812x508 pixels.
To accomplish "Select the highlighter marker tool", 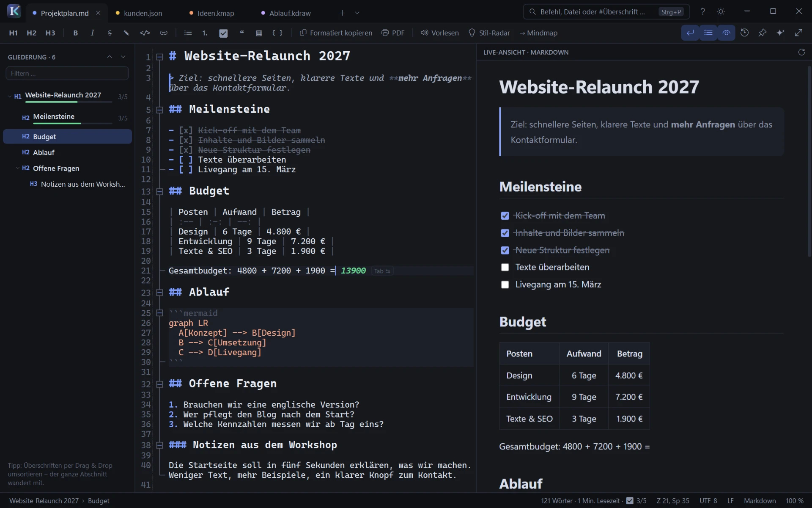I will pos(126,33).
